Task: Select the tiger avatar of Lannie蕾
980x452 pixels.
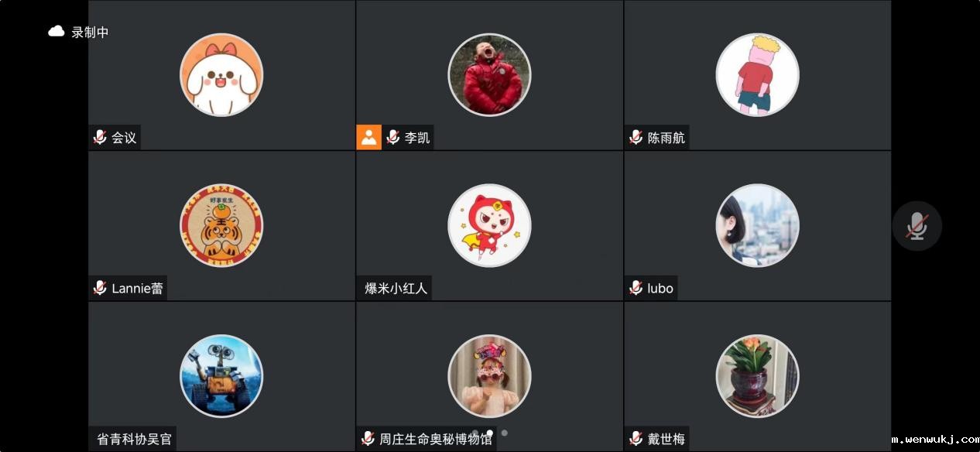Action: coord(221,225)
